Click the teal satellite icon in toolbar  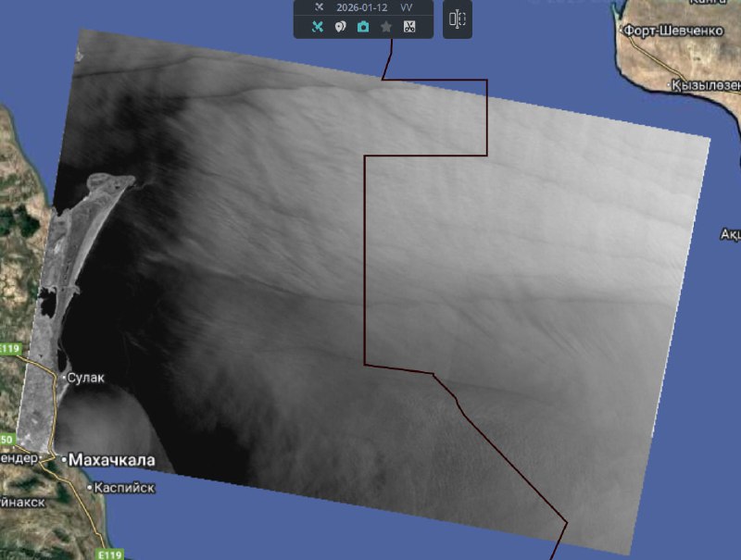[x=317, y=27]
